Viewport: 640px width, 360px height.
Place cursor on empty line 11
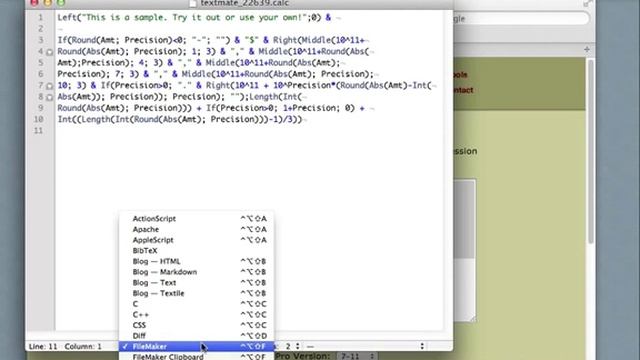249,131
